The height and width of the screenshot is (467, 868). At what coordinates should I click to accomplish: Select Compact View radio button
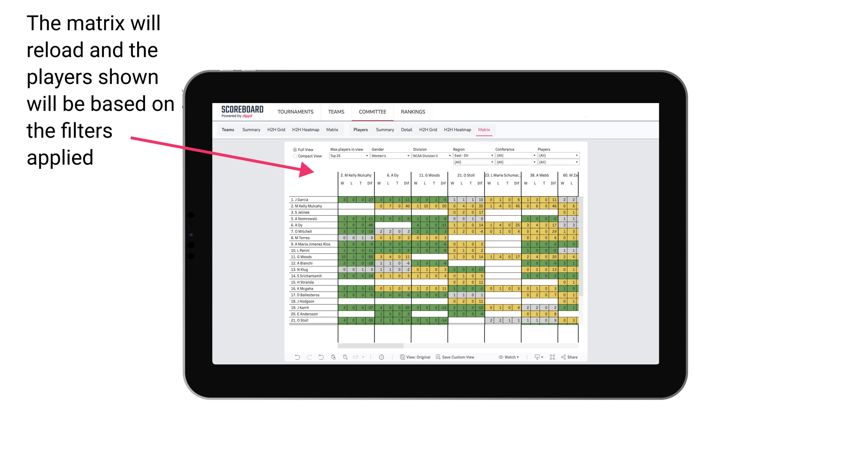294,158
